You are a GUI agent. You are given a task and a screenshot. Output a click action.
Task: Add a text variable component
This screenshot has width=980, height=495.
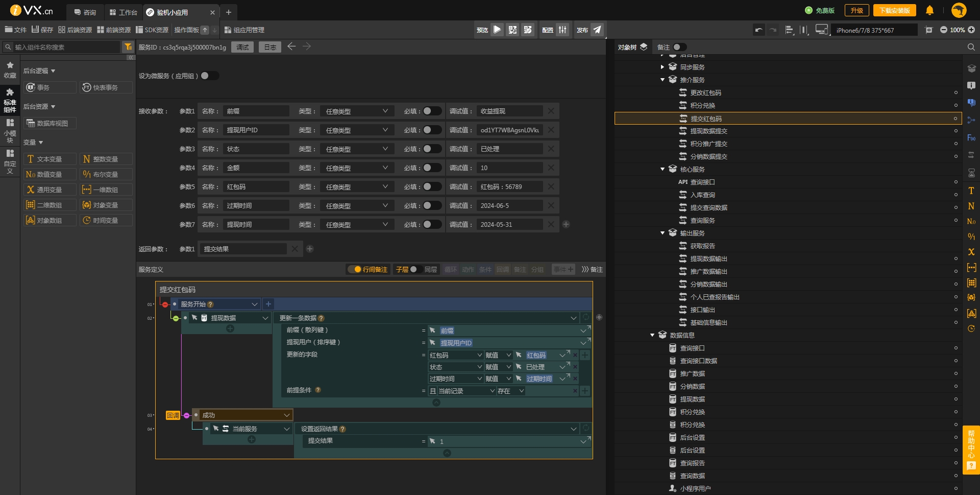tap(50, 159)
